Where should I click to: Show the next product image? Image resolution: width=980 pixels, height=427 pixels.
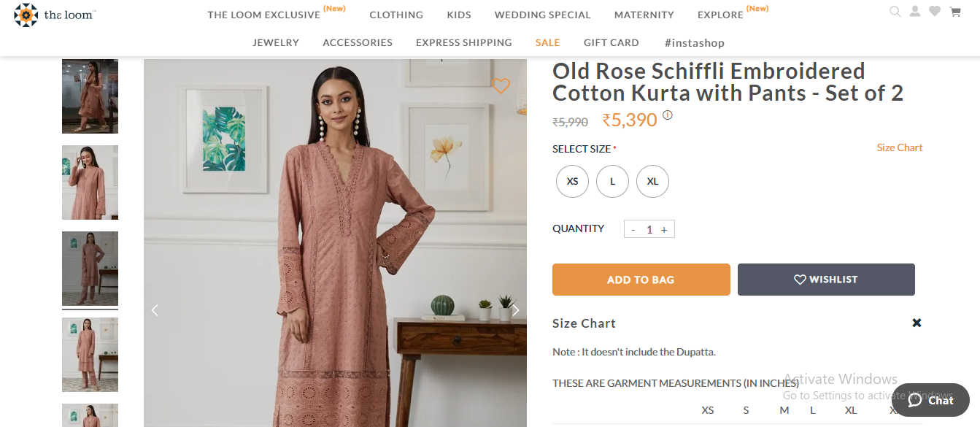click(515, 310)
